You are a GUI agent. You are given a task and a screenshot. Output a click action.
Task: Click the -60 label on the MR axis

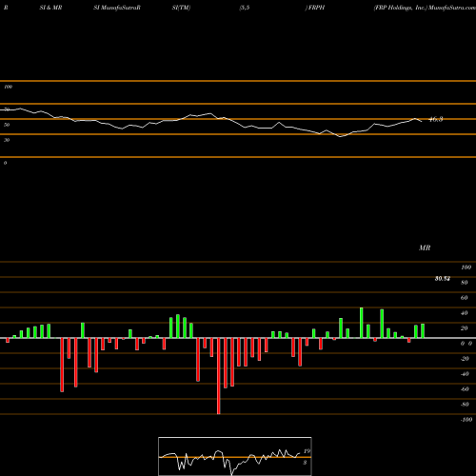(x=465, y=389)
